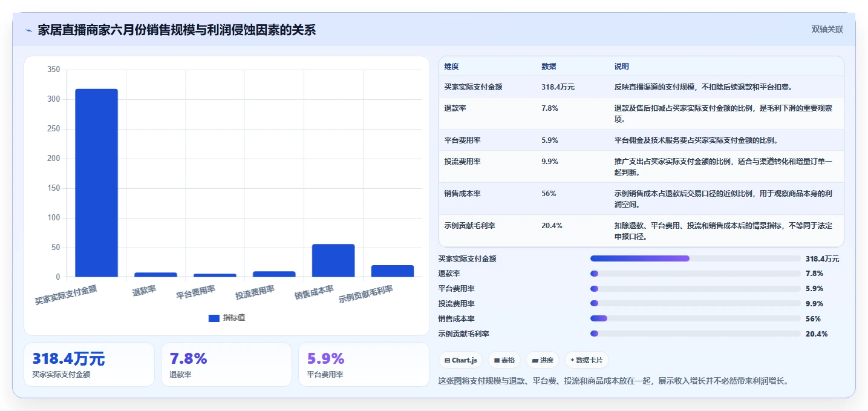Click the description starting 示例销售成本占退款后
The height and width of the screenshot is (411, 868).
coord(723,199)
